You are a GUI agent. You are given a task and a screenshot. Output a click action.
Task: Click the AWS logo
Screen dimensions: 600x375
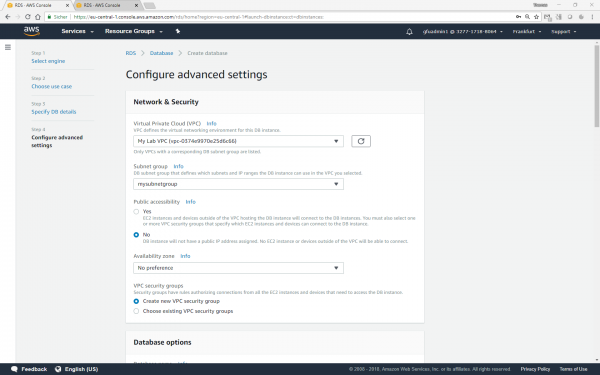click(32, 31)
